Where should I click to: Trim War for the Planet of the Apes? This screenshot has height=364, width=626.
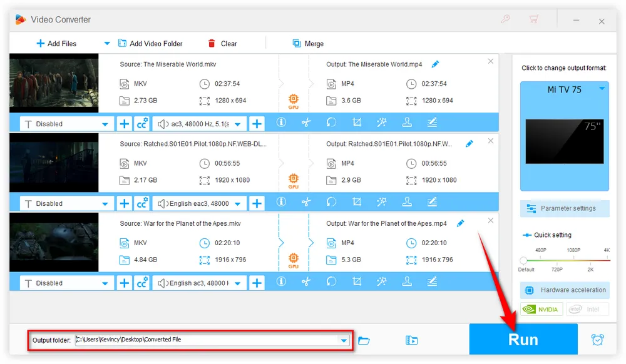point(306,281)
